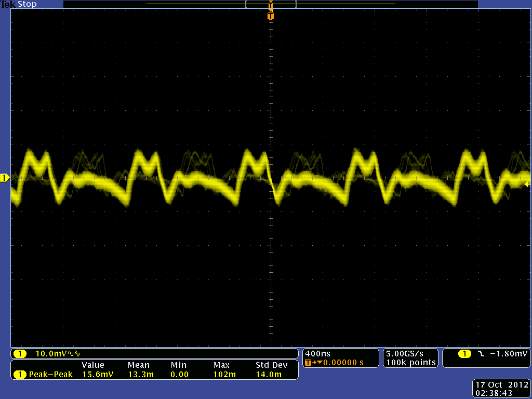
Task: Click the falling edge trigger slope icon
Action: pyautogui.click(x=481, y=354)
